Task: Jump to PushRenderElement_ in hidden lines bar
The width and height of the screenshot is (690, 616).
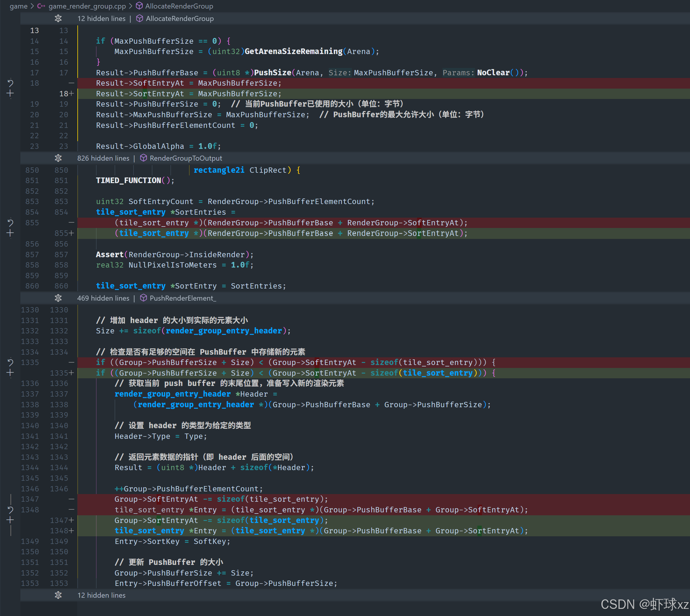Action: coord(183,298)
